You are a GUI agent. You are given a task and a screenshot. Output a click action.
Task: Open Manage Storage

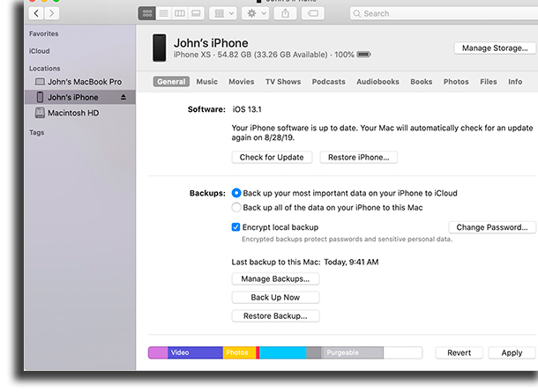tap(495, 48)
